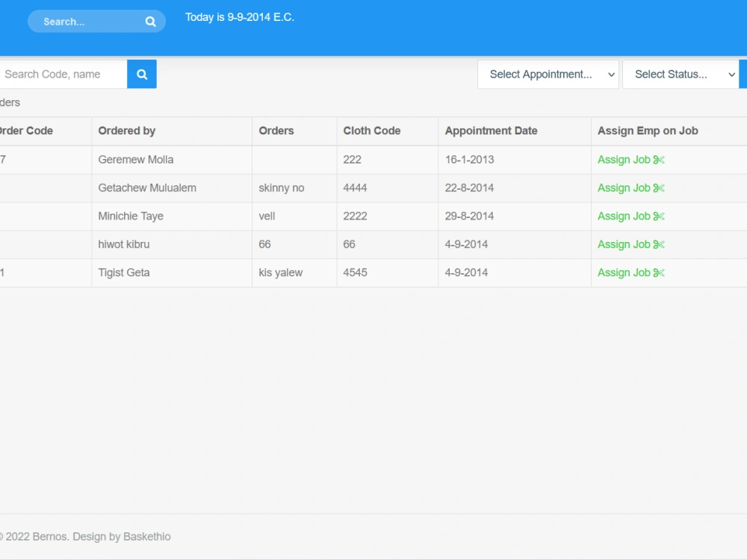
Task: Click cloth code 222
Action: click(352, 160)
